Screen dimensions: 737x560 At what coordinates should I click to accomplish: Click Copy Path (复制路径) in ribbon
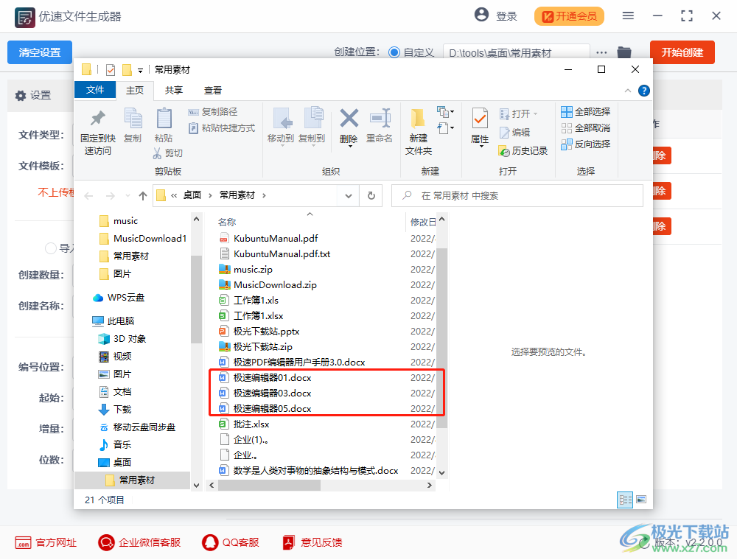pyautogui.click(x=213, y=112)
